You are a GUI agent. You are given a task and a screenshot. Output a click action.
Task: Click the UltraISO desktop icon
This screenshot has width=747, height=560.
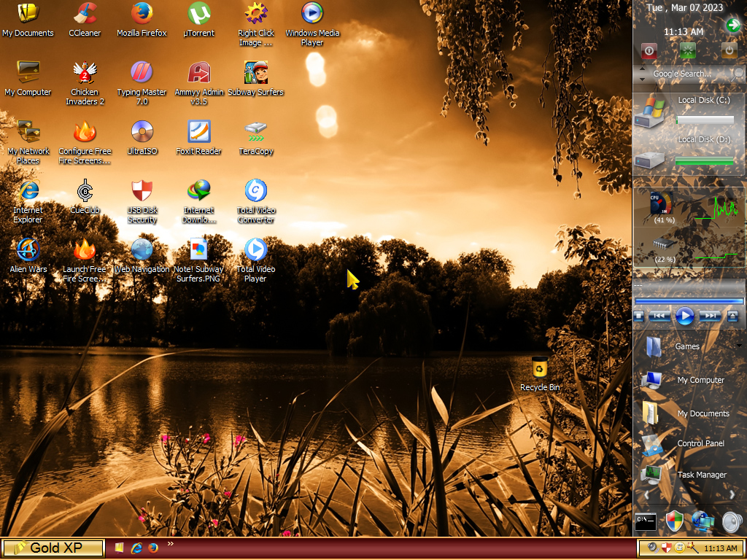click(x=142, y=132)
